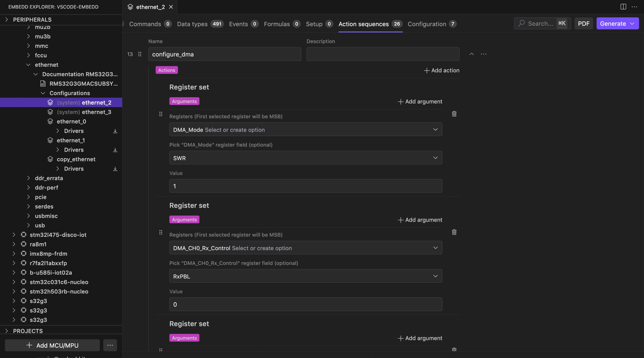Viewport: 644px width, 358px height.
Task: Open the DMA_Mode registers dropdown
Action: pyautogui.click(x=305, y=129)
